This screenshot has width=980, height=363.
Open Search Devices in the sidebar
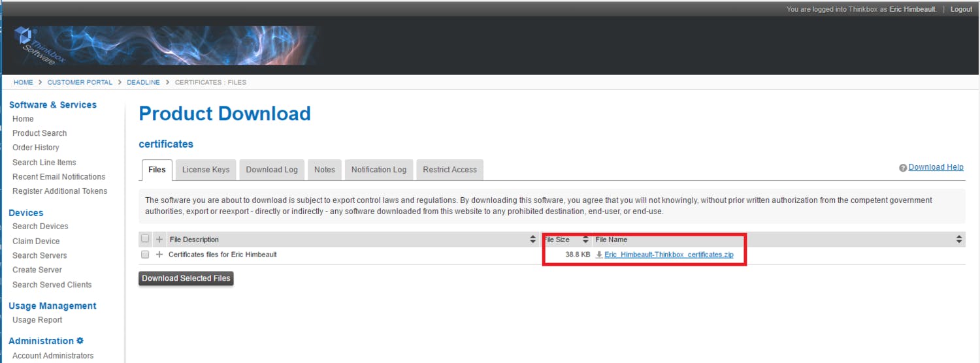tap(41, 227)
